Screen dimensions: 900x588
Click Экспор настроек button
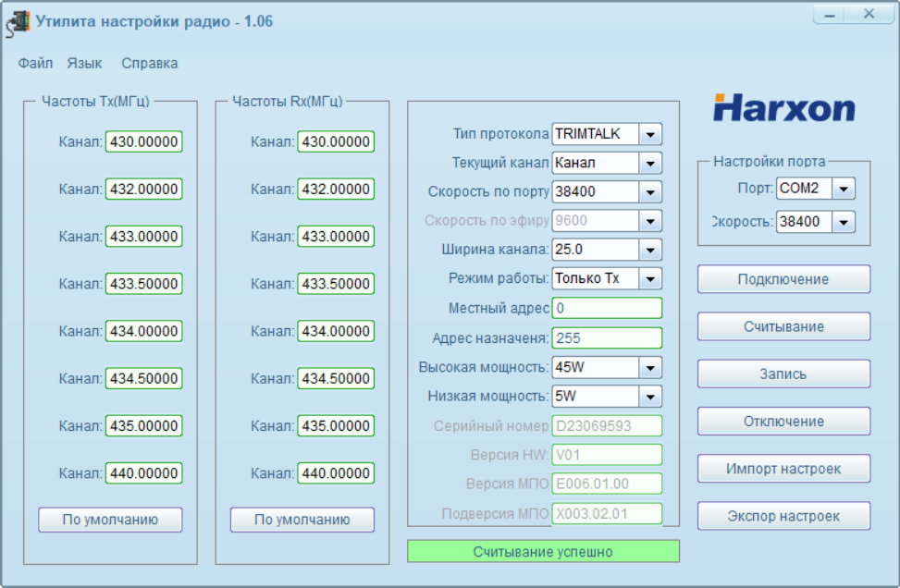click(x=783, y=516)
